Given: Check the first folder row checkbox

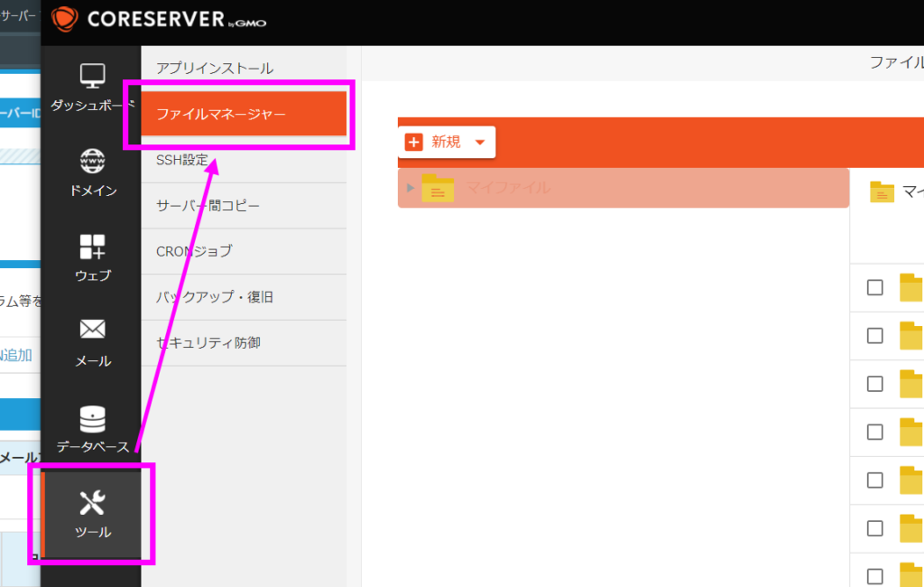Looking at the screenshot, I should [874, 287].
